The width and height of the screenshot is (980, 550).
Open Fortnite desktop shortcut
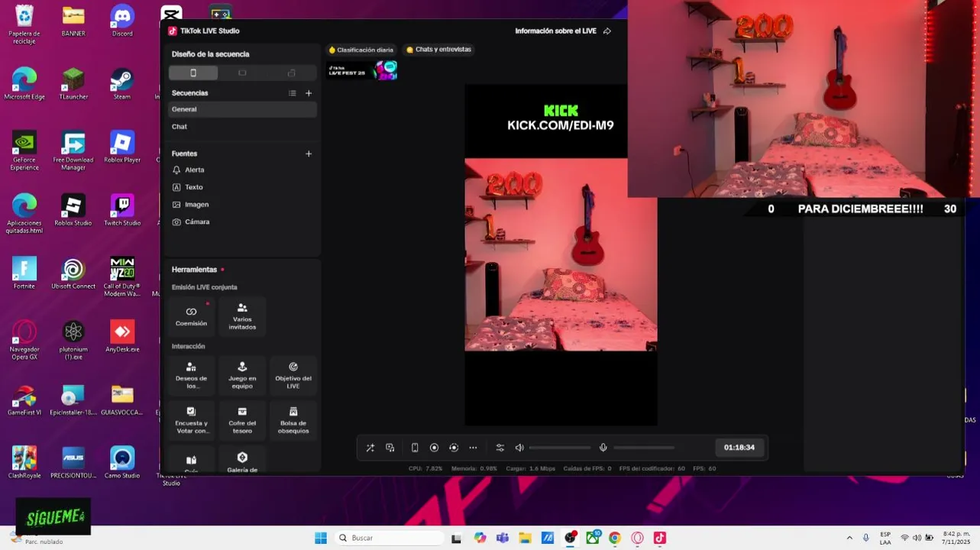pyautogui.click(x=24, y=273)
